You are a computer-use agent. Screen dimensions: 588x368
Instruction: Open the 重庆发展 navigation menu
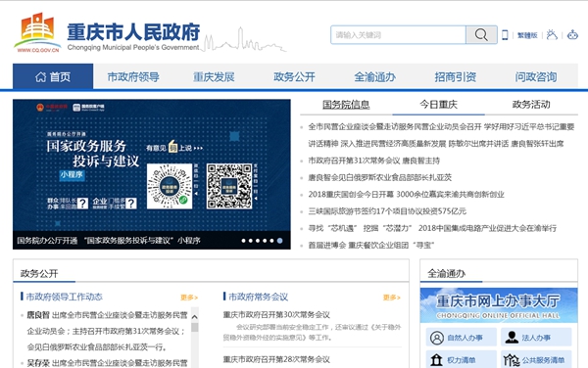point(214,76)
